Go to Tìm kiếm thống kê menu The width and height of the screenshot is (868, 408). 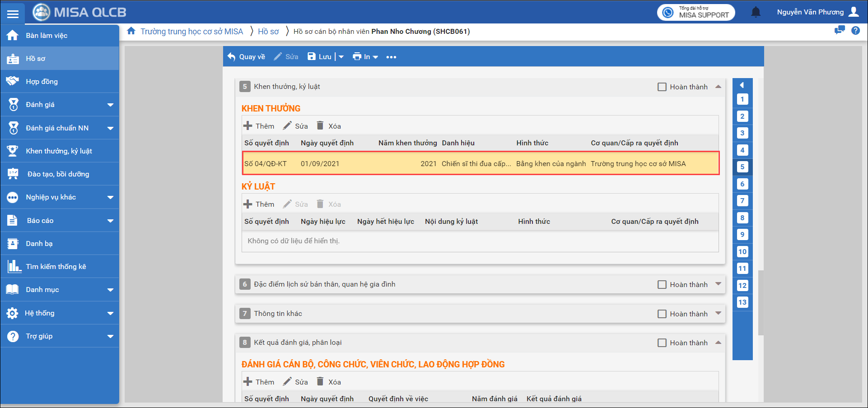tap(56, 267)
